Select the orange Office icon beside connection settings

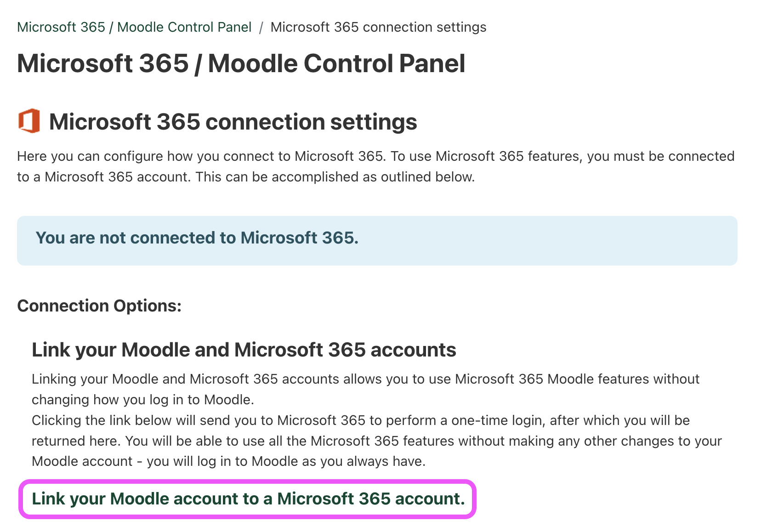tap(28, 121)
